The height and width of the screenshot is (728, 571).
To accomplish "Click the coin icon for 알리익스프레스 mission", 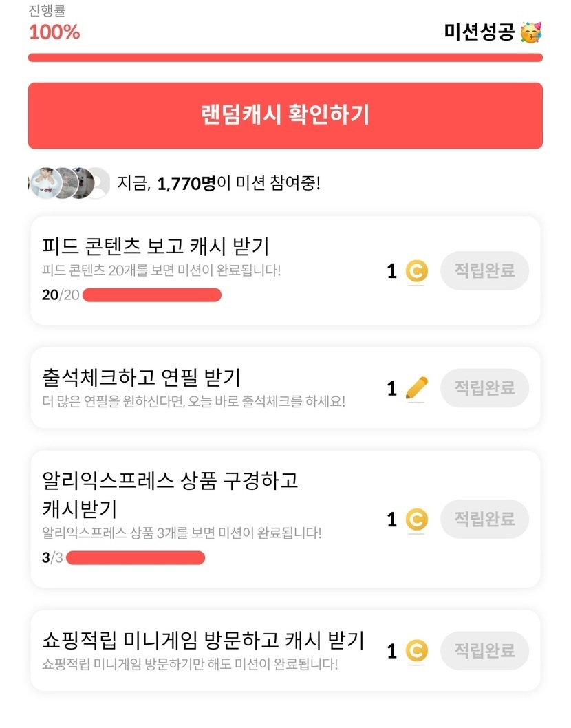I will 416,520.
